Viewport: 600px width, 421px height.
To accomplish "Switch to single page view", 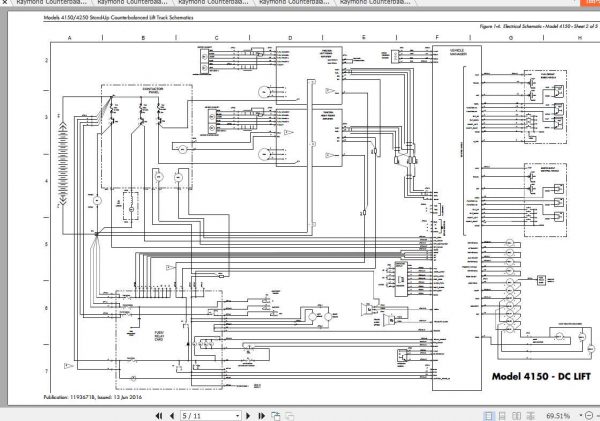I will pos(488,416).
